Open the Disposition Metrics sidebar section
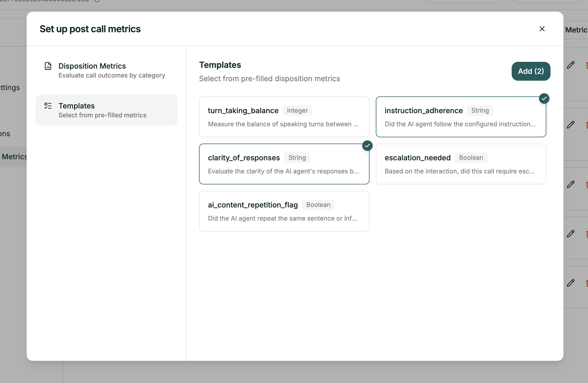This screenshot has height=383, width=588. pos(106,70)
